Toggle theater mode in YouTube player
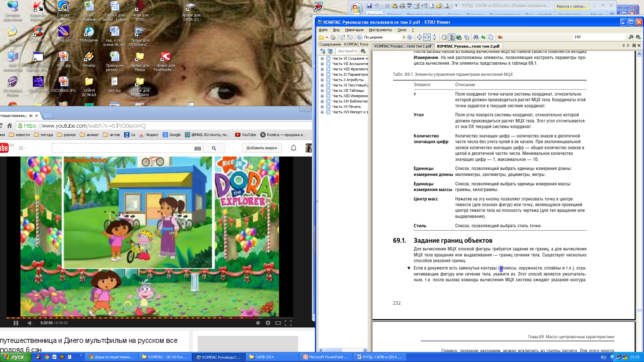644x362 pixels. [278, 323]
